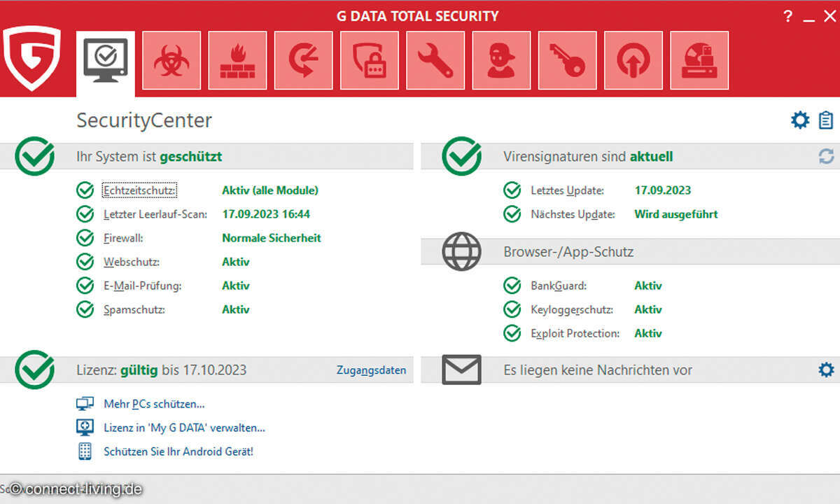Click 'Ihr System ist geschützt' header
840x504 pixels.
(x=149, y=157)
